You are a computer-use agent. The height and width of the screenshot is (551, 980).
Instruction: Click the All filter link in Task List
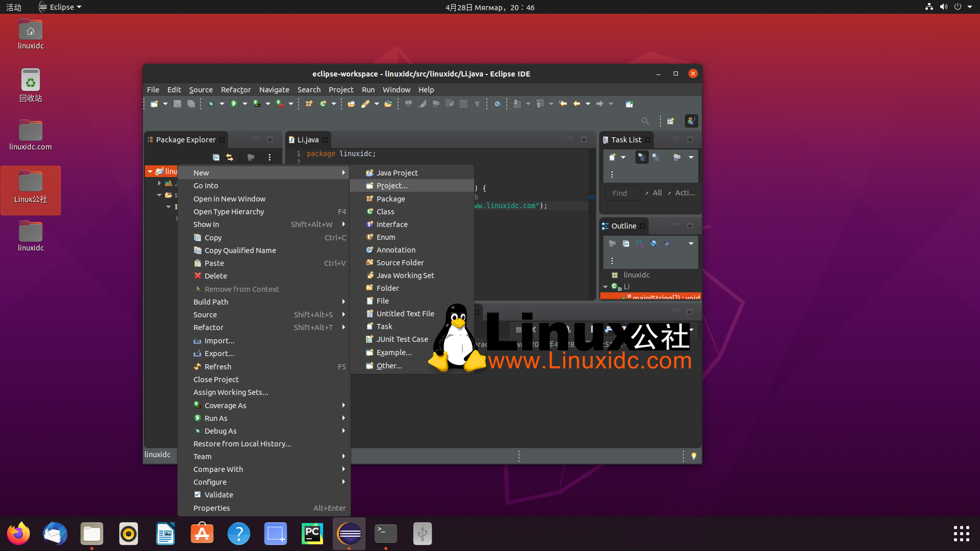[657, 193]
